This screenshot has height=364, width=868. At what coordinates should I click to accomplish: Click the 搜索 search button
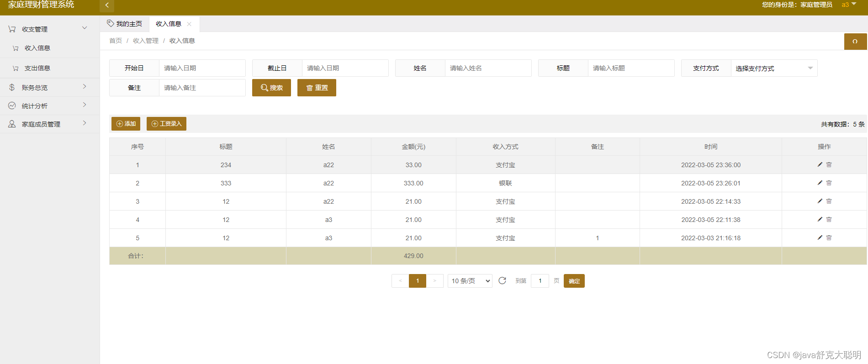(271, 88)
